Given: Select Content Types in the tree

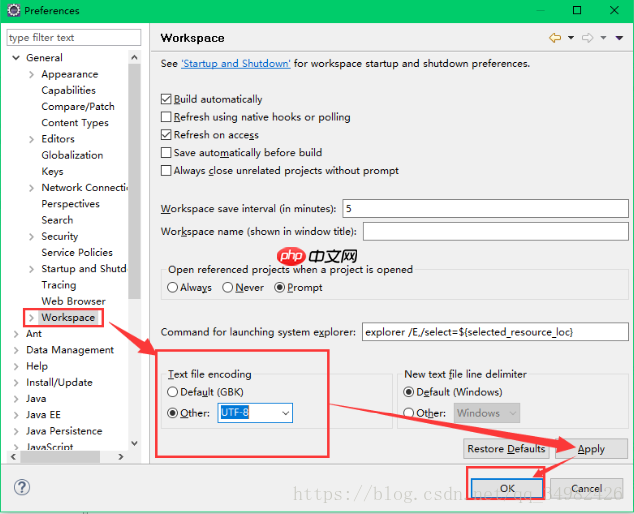Looking at the screenshot, I should pos(75,123).
